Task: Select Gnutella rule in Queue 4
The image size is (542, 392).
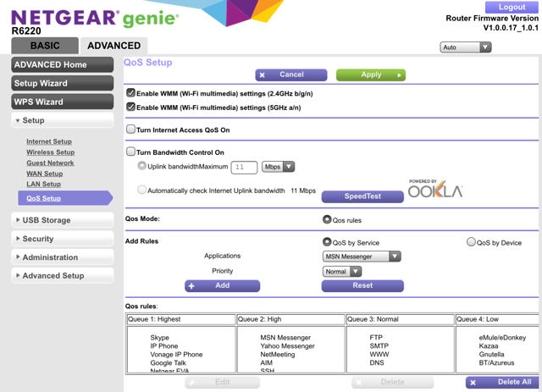Action: [491, 354]
